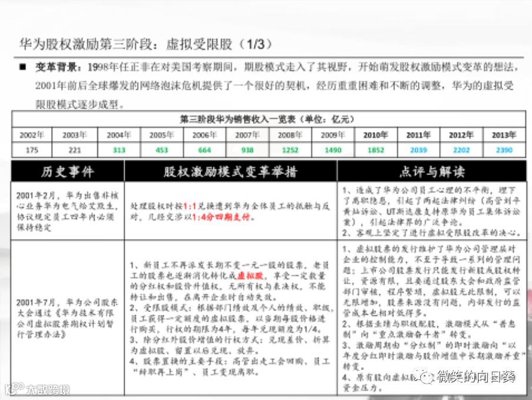Click the blue revenue value 2039
Image resolution: width=532 pixels, height=400 pixels.
[x=419, y=150]
